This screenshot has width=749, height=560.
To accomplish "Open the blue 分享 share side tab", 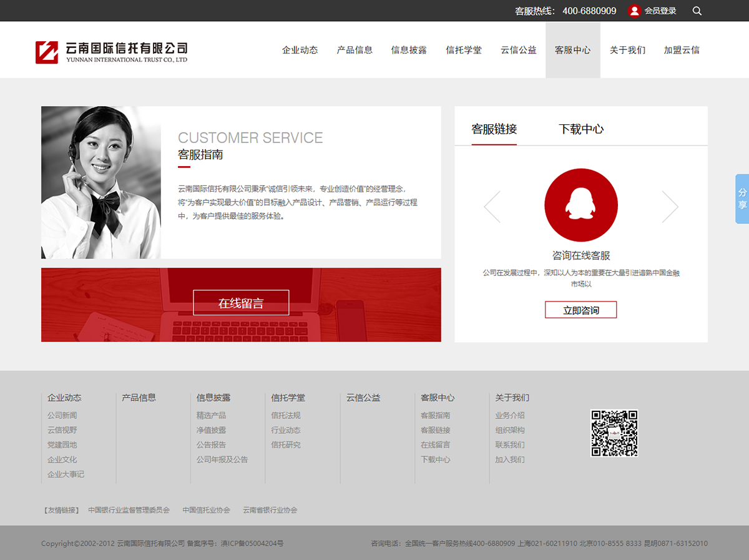I will 742,199.
